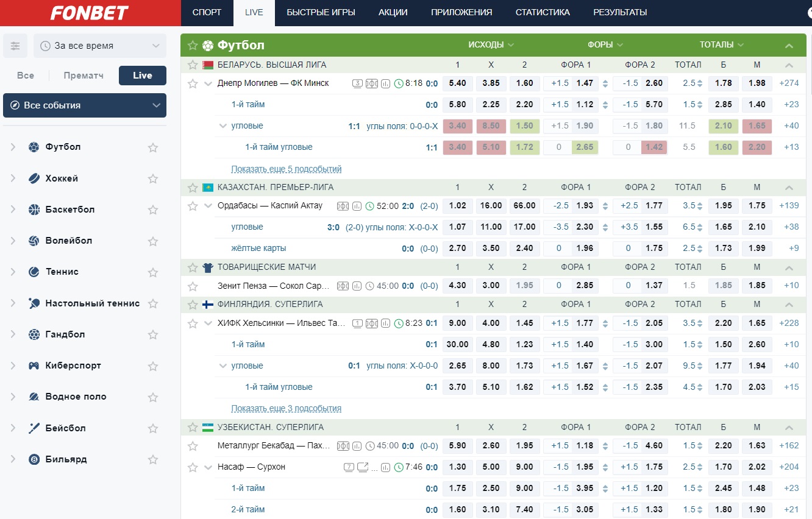This screenshot has height=519, width=812.
Task: Click green highlighted odds 2.65 in 1-й тайм угловые
Action: click(585, 147)
